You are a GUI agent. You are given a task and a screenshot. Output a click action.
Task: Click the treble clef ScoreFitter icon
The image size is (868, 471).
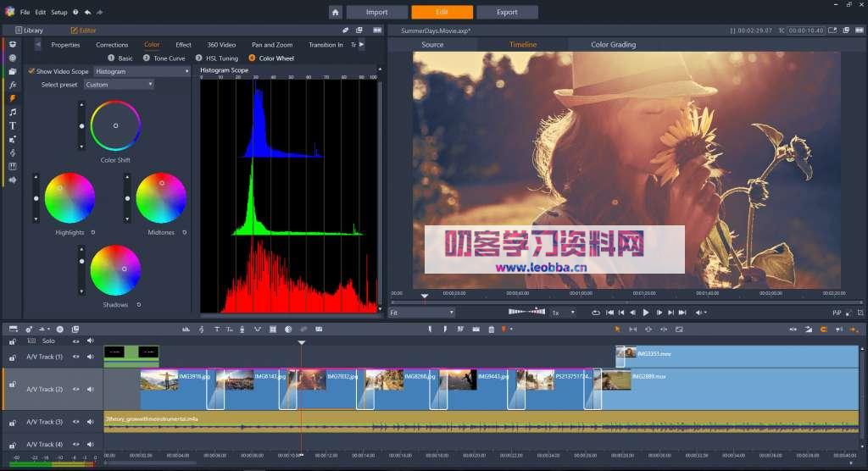click(202, 330)
